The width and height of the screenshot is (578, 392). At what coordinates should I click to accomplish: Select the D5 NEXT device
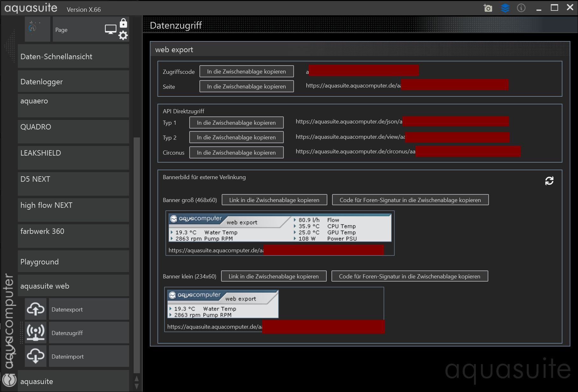coord(73,184)
